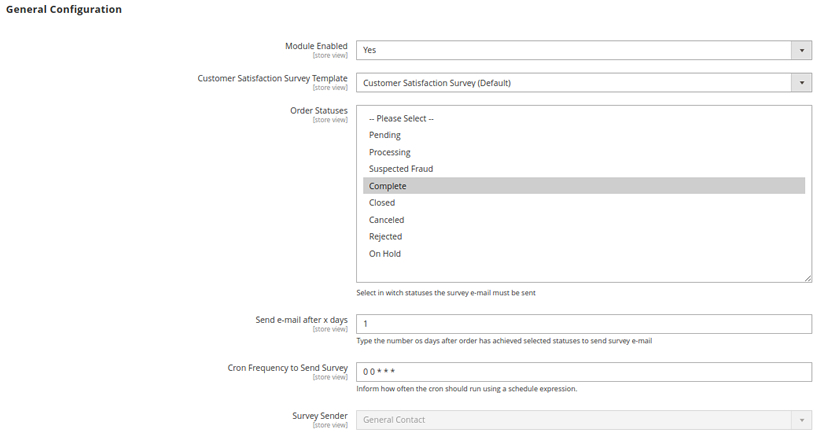Click the 'Select in witch statuses' hint text
820x434 pixels.
(446, 293)
